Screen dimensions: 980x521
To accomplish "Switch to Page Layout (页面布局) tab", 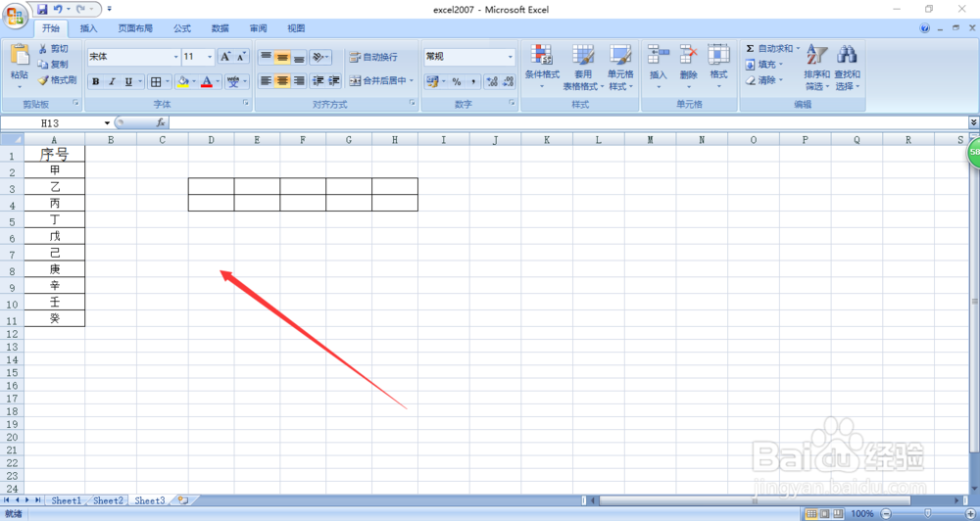I will (x=135, y=28).
